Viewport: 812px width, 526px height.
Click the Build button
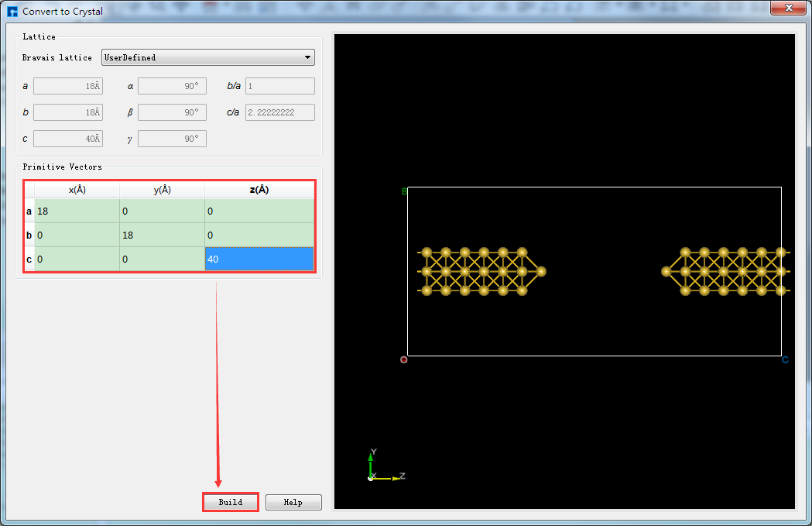[x=230, y=502]
